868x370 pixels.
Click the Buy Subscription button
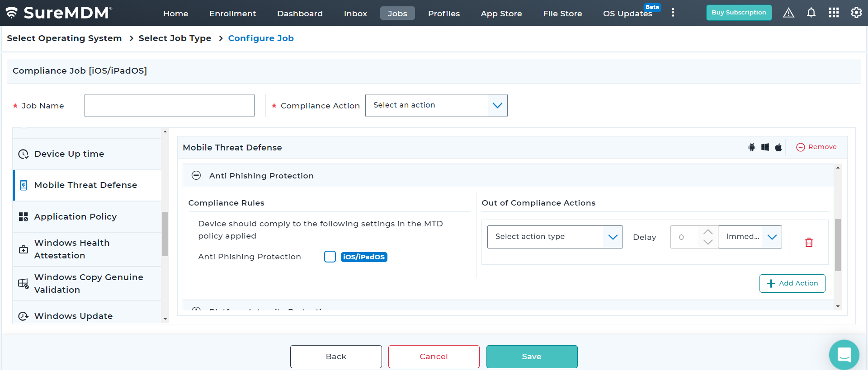click(739, 13)
